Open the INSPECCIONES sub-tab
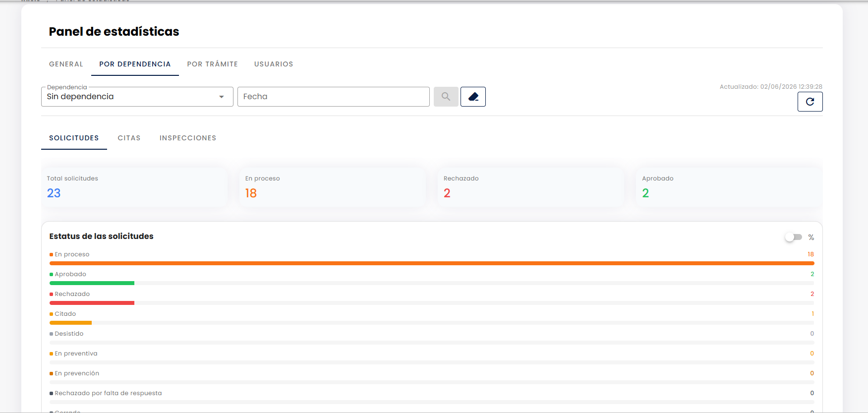This screenshot has width=868, height=413. coord(188,138)
